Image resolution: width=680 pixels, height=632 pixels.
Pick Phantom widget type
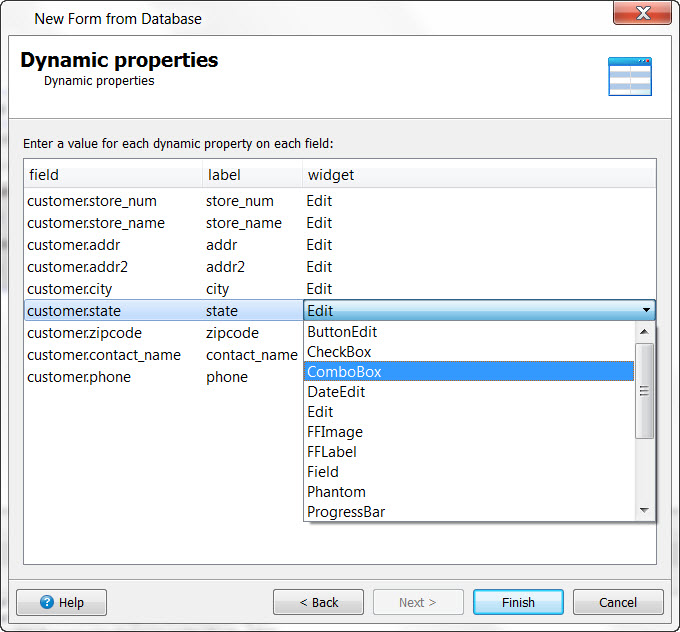coord(336,491)
